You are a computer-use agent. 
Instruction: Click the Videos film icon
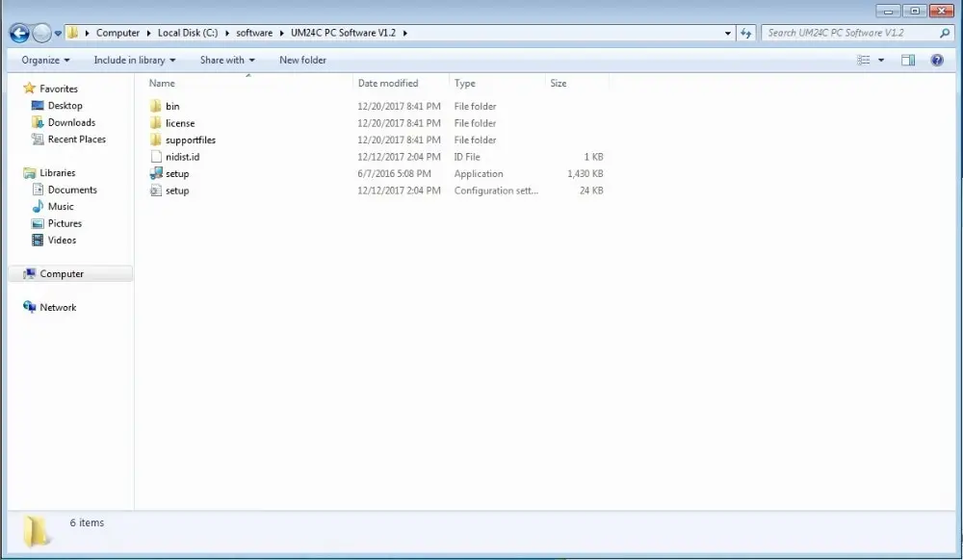pyautogui.click(x=38, y=241)
